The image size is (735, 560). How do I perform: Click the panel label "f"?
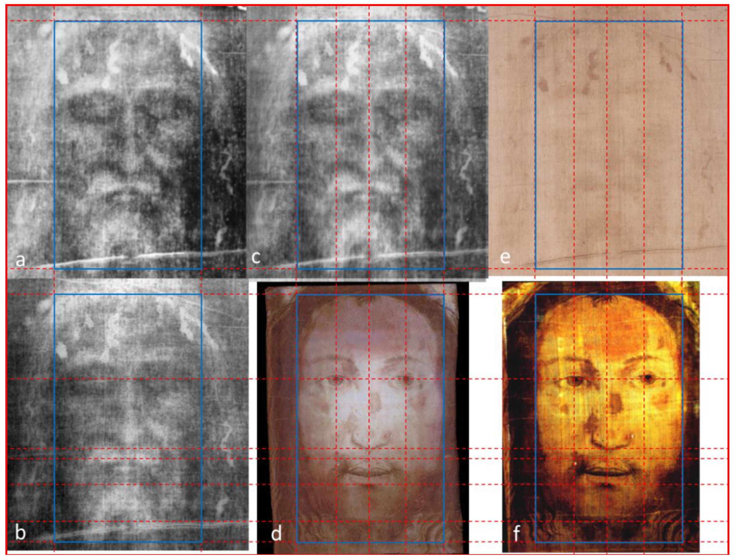tap(517, 533)
